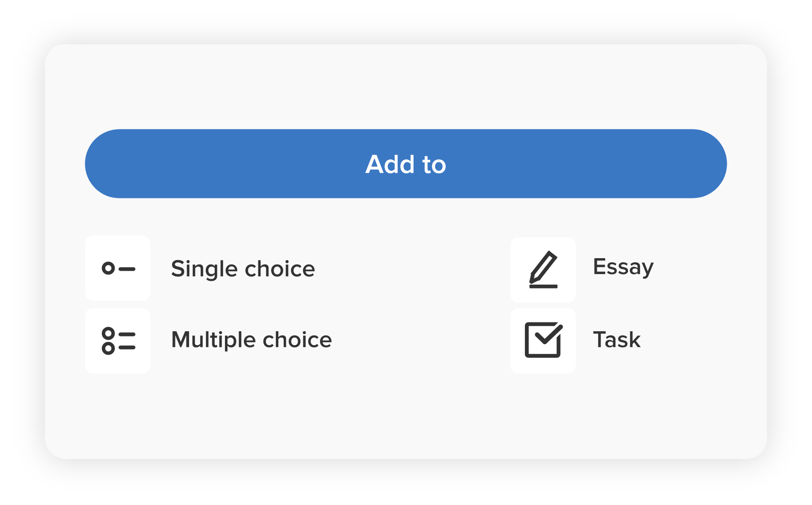This screenshot has height=505, width=812.
Task: Tick the checkbox icon beside Task
Action: tap(543, 340)
